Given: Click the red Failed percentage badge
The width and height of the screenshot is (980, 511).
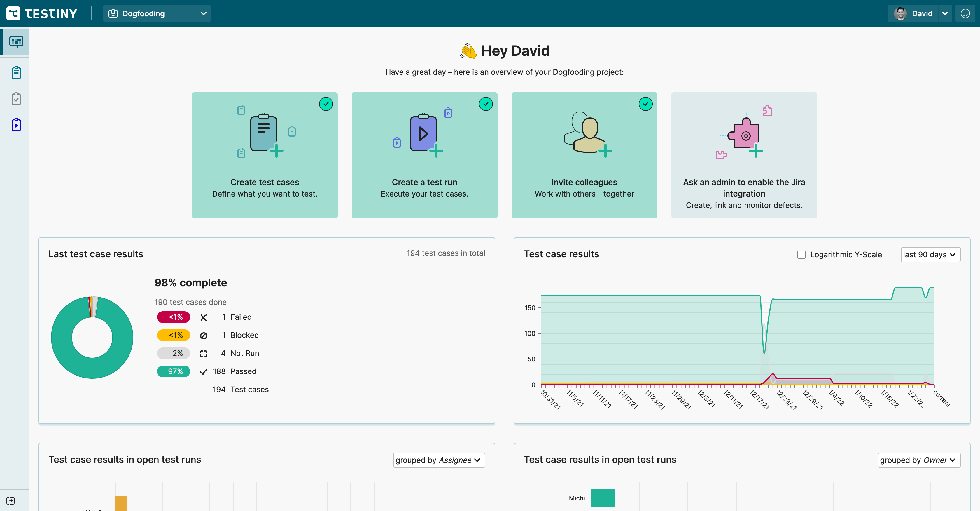Looking at the screenshot, I should click(174, 317).
